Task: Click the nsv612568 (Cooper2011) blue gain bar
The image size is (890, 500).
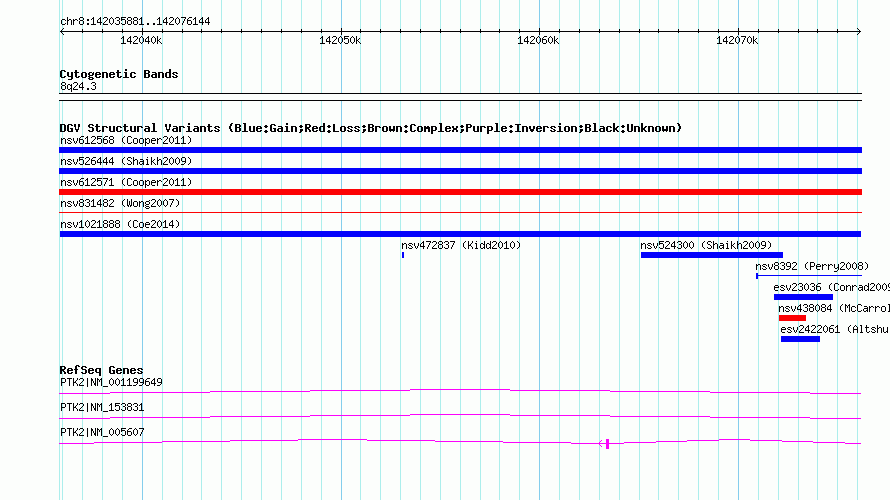Action: (x=460, y=150)
